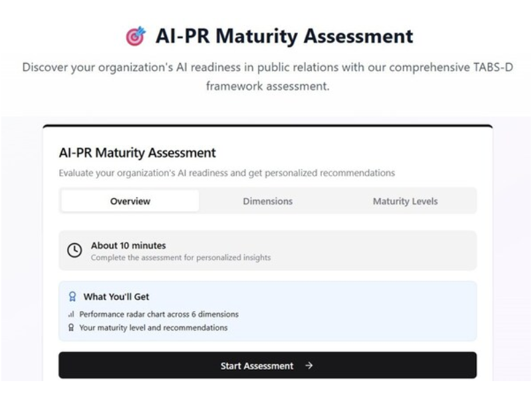Switch to the Dimensions tab

[268, 201]
